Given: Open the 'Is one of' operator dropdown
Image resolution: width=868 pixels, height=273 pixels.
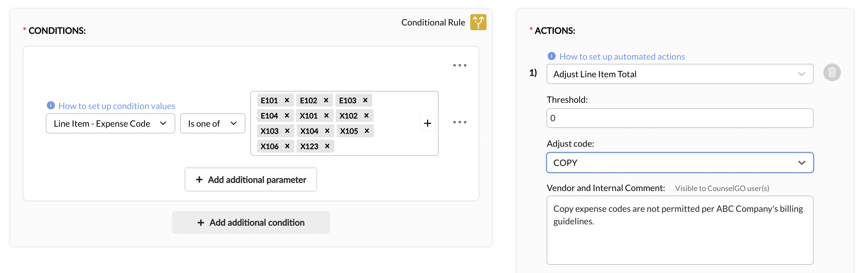Looking at the screenshot, I should [x=212, y=124].
